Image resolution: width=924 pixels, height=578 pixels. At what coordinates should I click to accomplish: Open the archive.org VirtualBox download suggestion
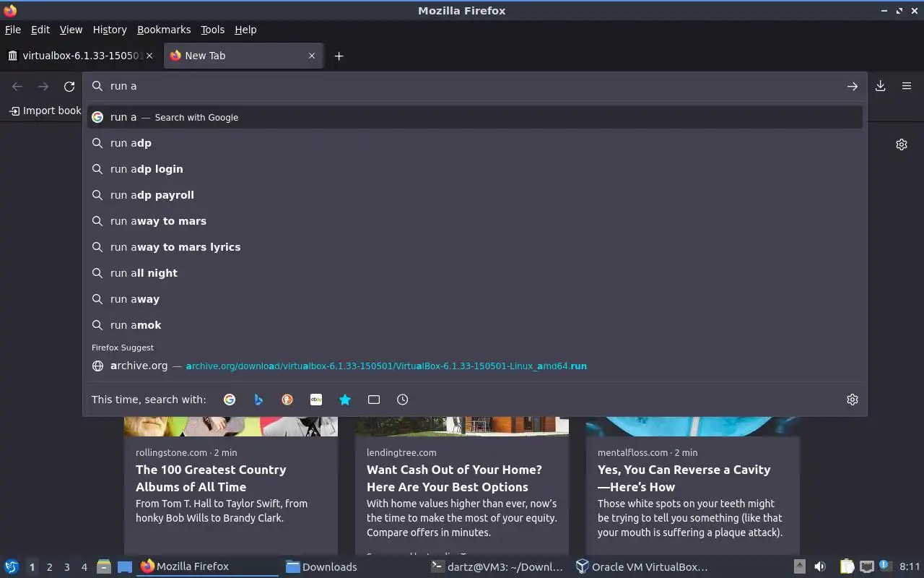click(x=475, y=366)
